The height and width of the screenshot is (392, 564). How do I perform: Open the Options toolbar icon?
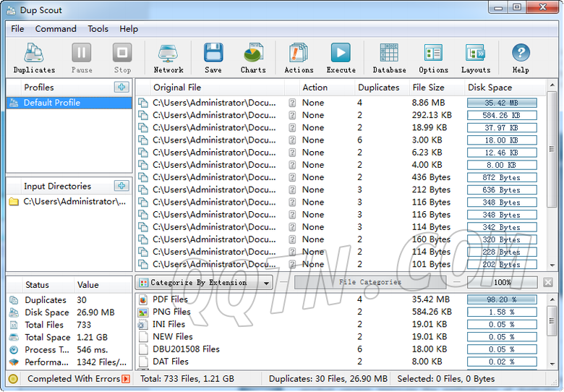coord(433,58)
